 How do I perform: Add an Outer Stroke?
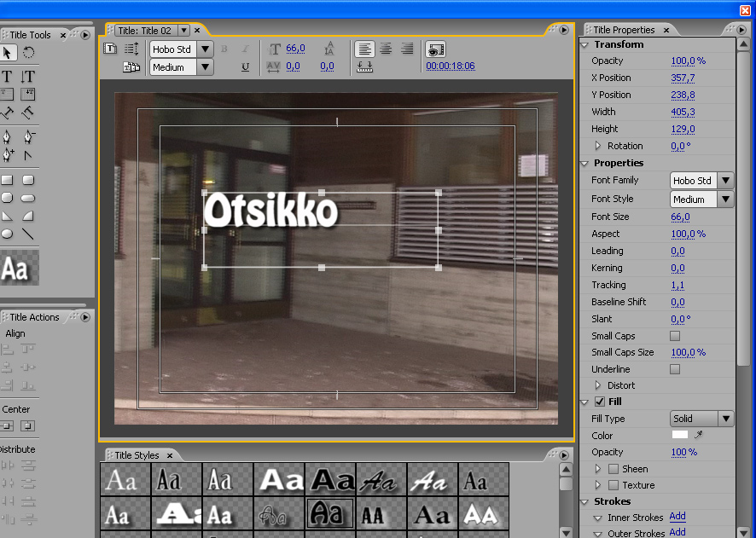tap(677, 532)
